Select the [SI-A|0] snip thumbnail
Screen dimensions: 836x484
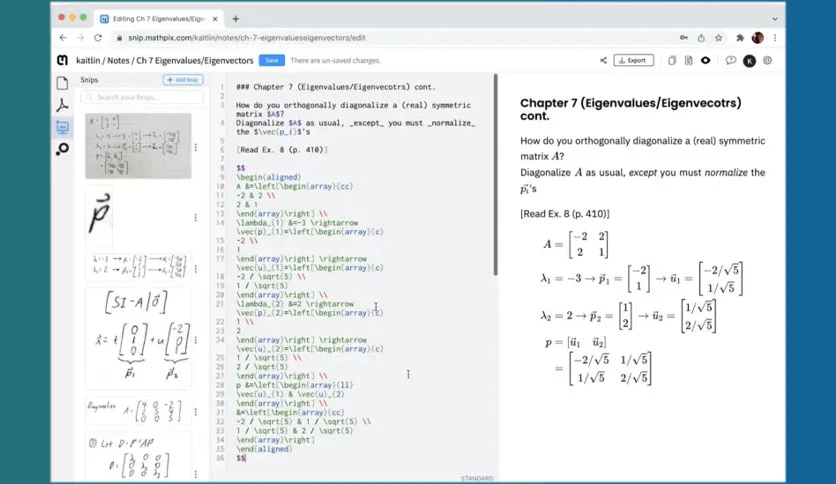(x=138, y=338)
